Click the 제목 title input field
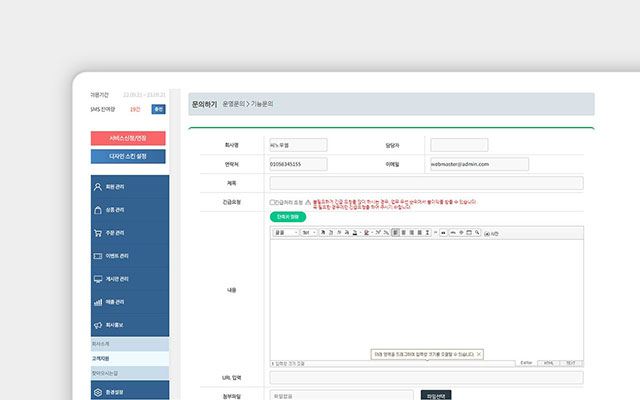This screenshot has width=640, height=400. [x=426, y=183]
